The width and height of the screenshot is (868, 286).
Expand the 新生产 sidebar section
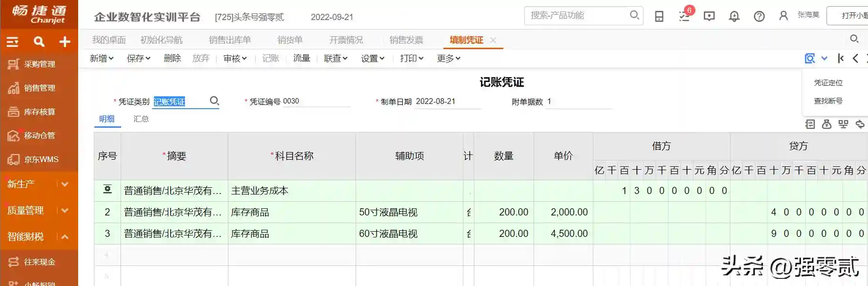coord(65,184)
